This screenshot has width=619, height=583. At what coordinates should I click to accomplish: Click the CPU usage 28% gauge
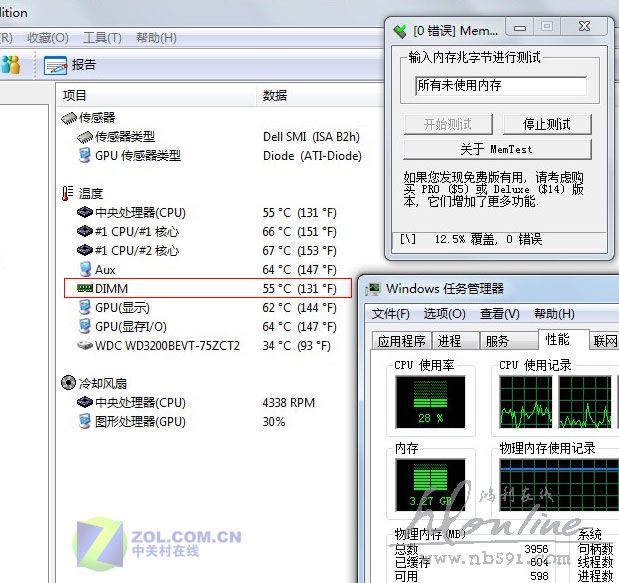(x=430, y=402)
